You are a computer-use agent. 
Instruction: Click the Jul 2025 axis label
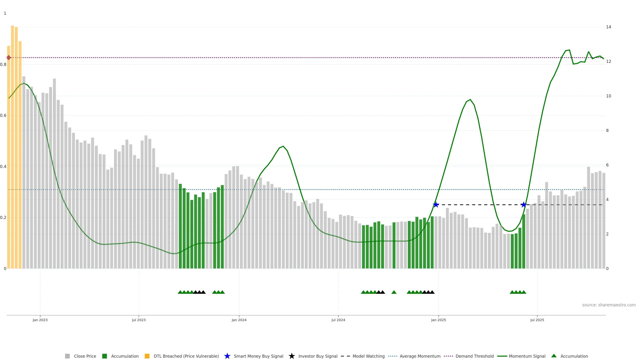537,320
